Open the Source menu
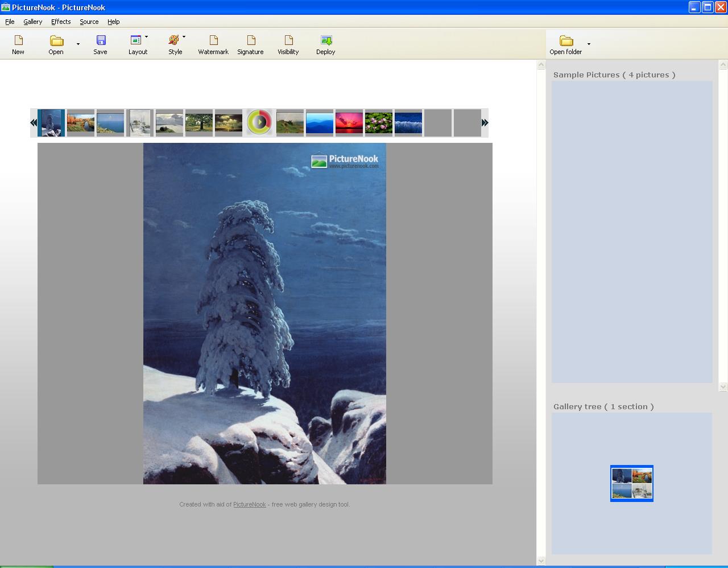The height and width of the screenshot is (568, 728). point(89,22)
